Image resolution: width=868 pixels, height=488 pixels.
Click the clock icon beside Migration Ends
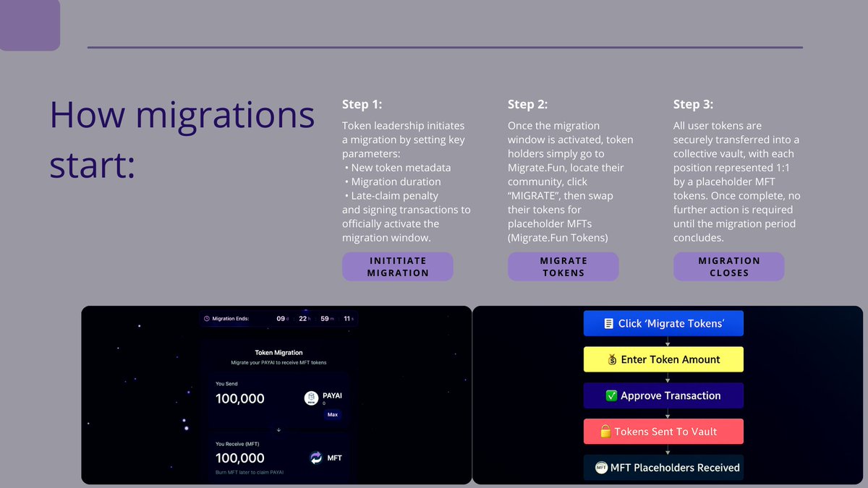pos(207,318)
